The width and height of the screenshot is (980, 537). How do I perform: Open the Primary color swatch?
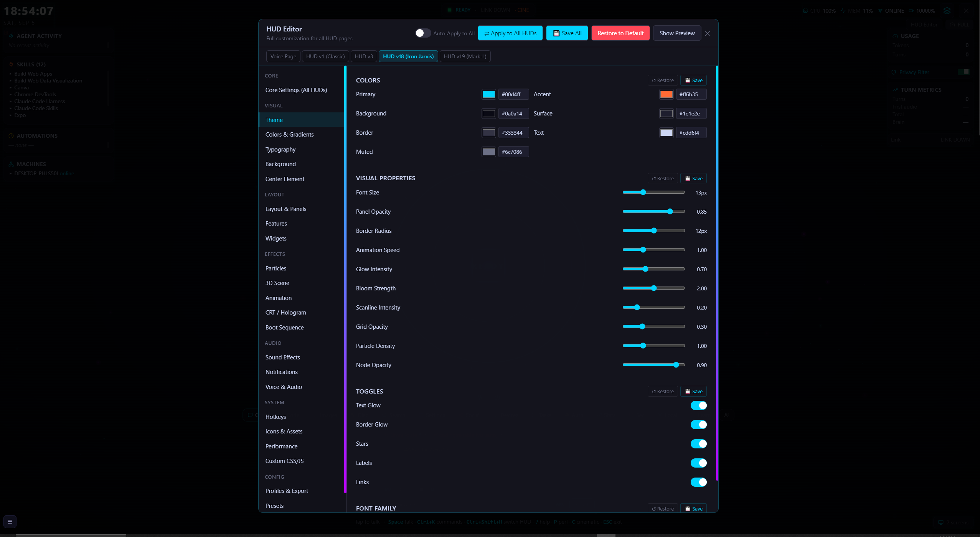[488, 94]
